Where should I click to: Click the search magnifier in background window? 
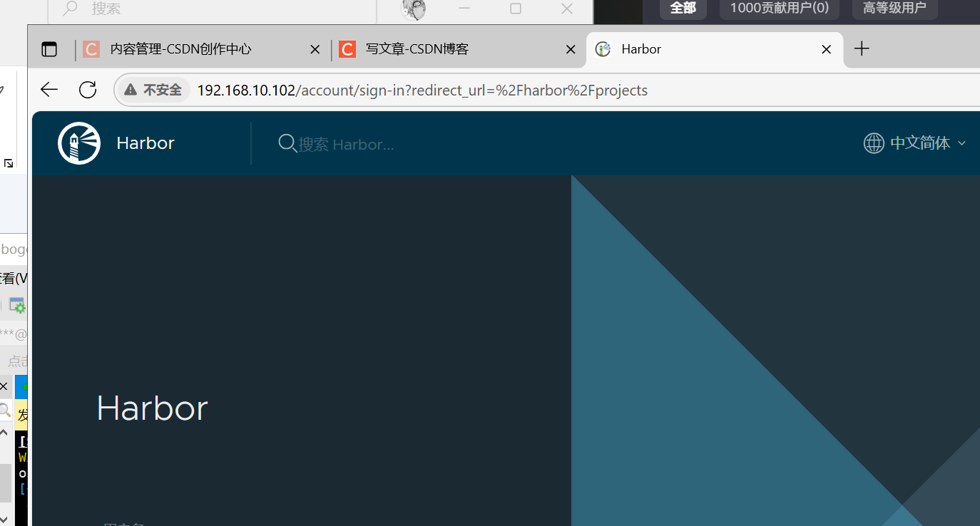70,9
